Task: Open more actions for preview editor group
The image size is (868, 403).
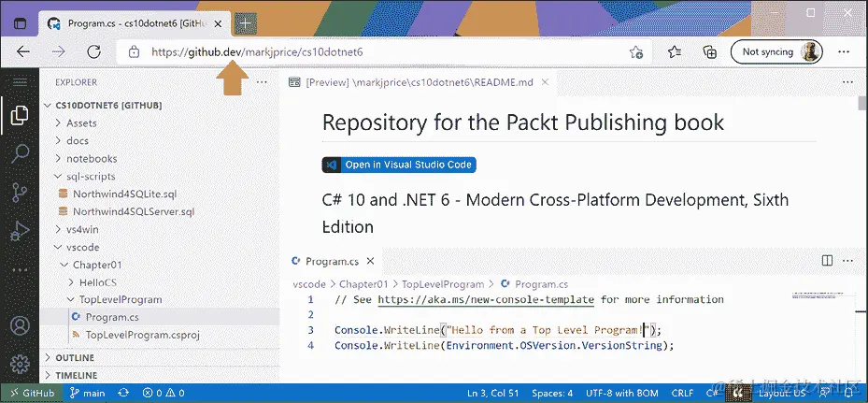Action: (847, 82)
